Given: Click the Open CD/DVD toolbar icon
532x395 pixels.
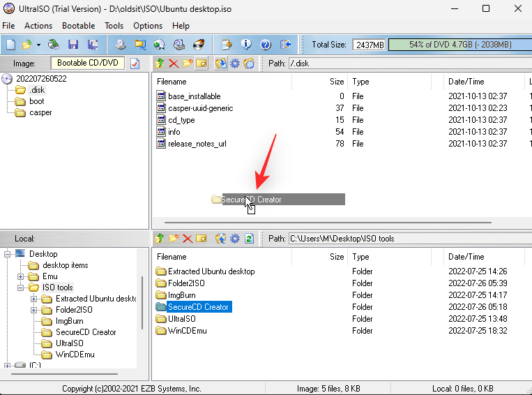Looking at the screenshot, I should click(x=53, y=45).
